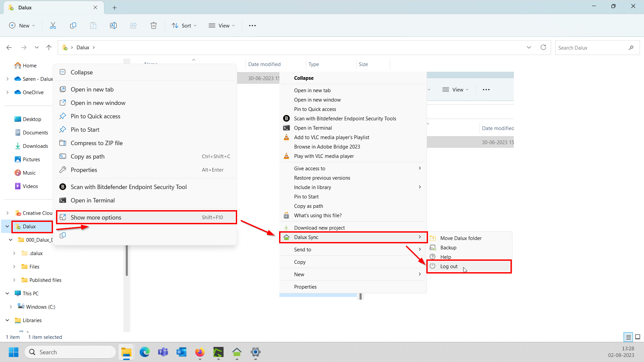Expand the Published files folder

click(x=14, y=280)
